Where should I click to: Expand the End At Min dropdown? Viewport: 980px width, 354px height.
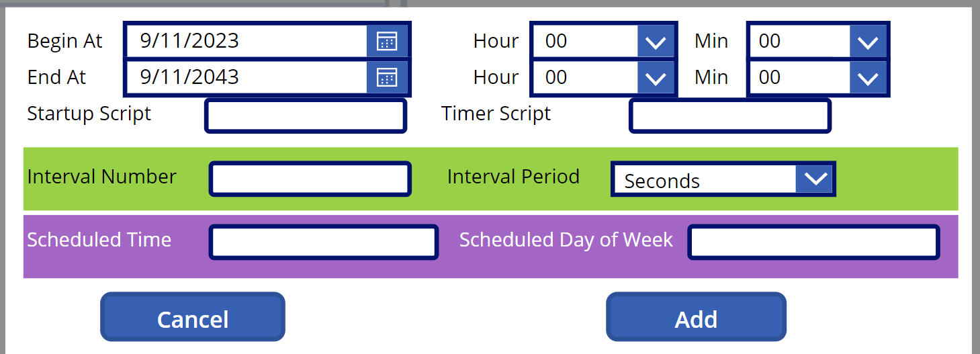(x=868, y=79)
